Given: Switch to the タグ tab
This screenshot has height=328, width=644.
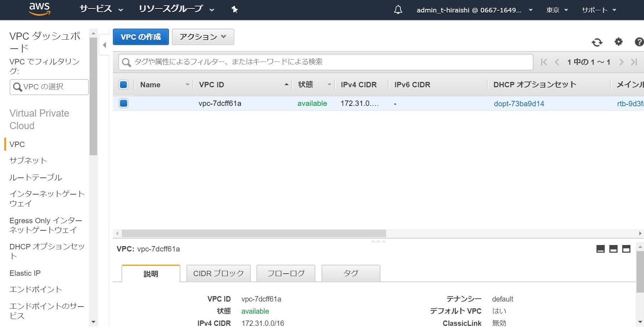Looking at the screenshot, I should click(351, 273).
